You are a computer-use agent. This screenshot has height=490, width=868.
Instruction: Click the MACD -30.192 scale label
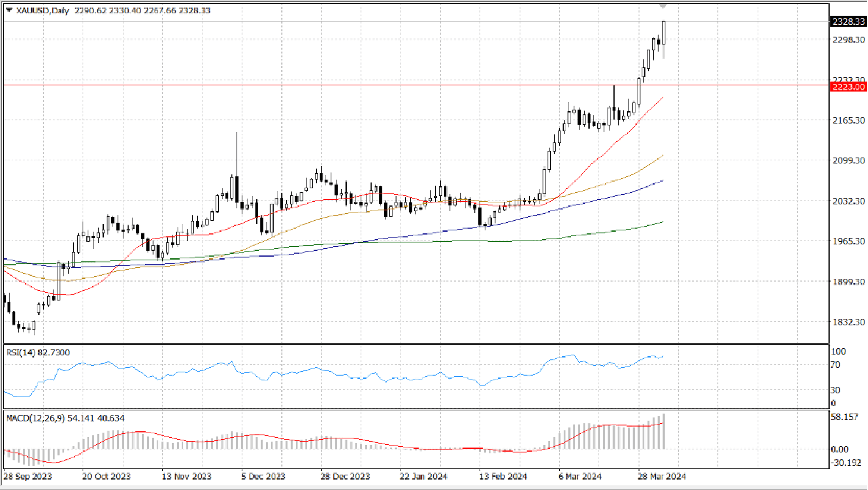tap(846, 463)
